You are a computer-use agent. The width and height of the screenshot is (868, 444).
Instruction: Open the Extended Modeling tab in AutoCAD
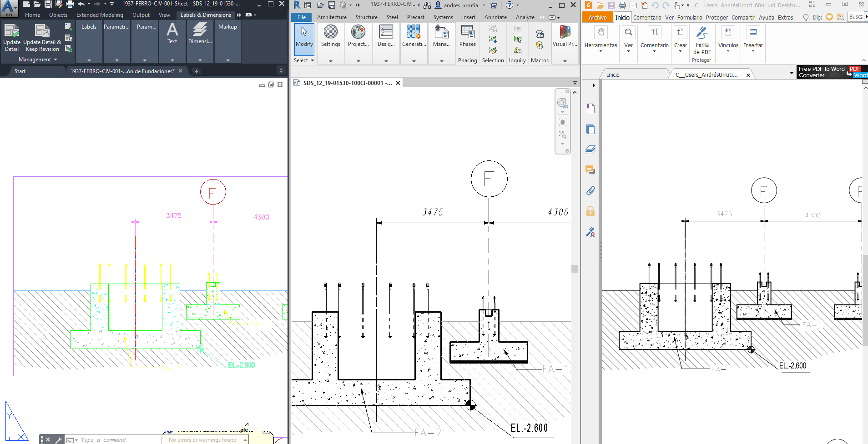tap(99, 15)
